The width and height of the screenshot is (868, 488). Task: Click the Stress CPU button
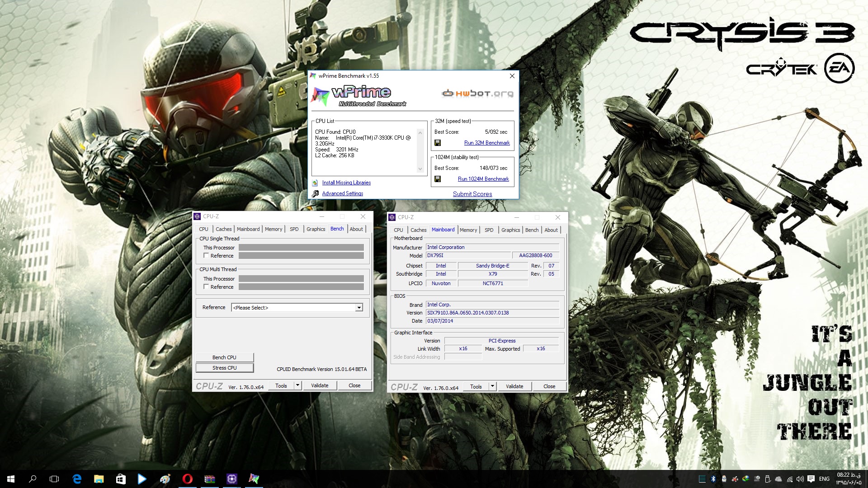point(225,368)
